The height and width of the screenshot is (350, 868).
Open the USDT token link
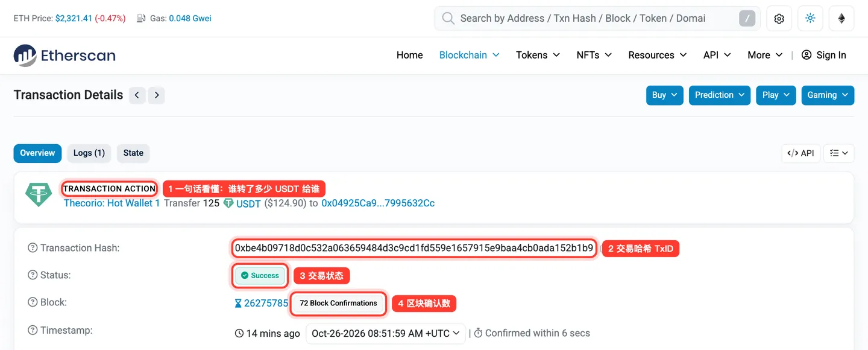(x=248, y=204)
